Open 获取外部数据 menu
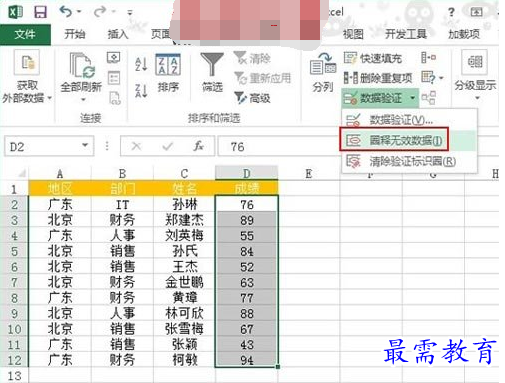 (x=27, y=77)
